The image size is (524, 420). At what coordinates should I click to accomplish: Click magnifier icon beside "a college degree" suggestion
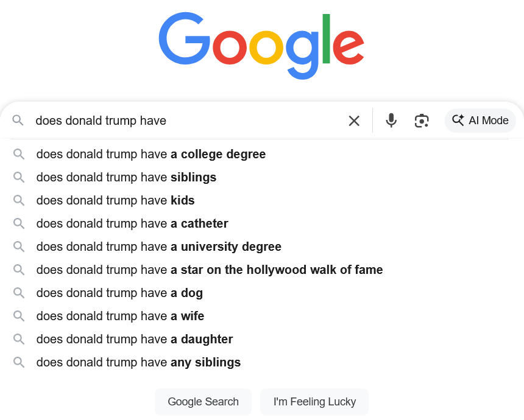click(x=19, y=154)
